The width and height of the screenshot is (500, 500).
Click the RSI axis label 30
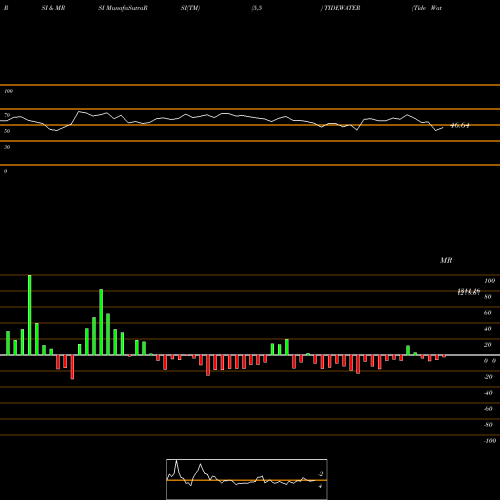click(7, 147)
